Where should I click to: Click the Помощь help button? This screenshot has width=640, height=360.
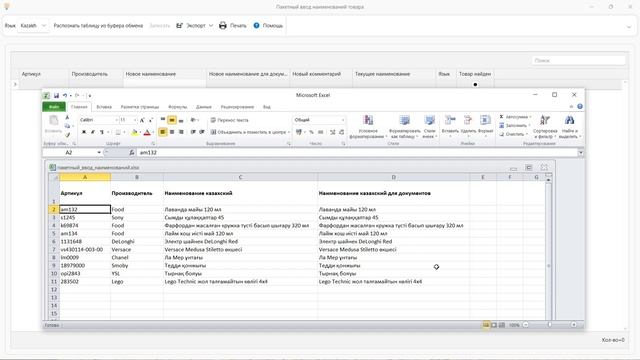pyautogui.click(x=268, y=25)
